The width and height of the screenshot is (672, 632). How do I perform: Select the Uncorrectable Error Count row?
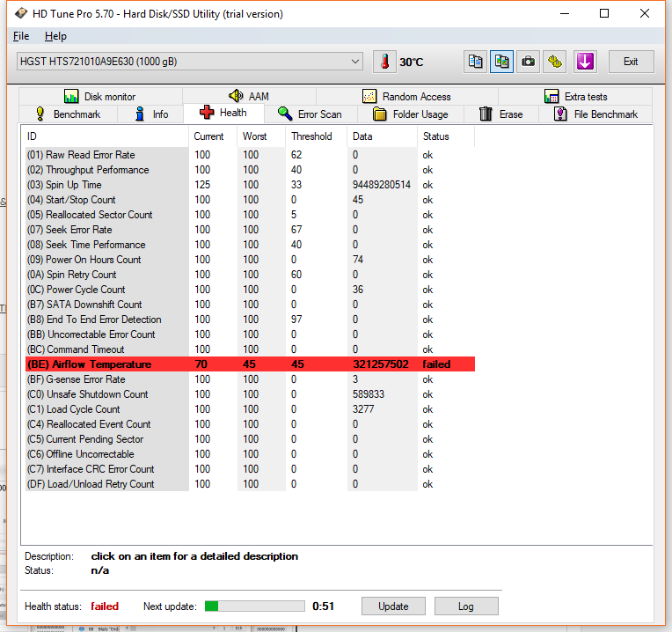[250, 334]
